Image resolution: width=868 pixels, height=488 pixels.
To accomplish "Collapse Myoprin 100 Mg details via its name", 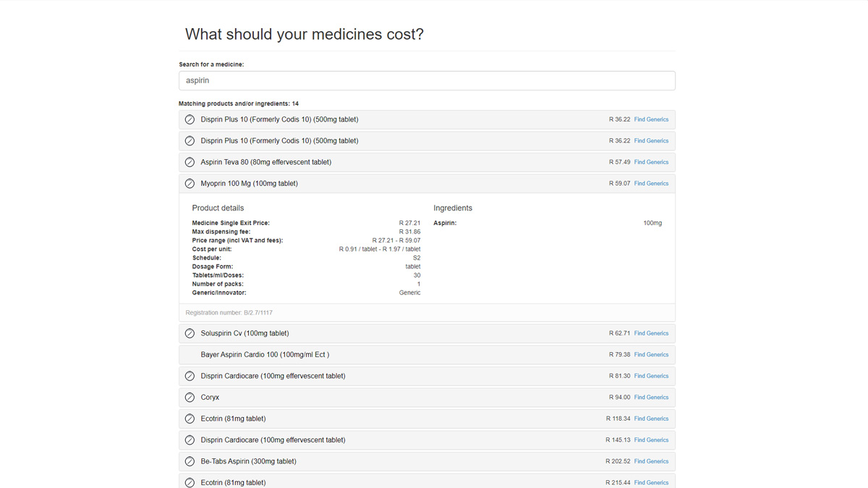I will [249, 184].
